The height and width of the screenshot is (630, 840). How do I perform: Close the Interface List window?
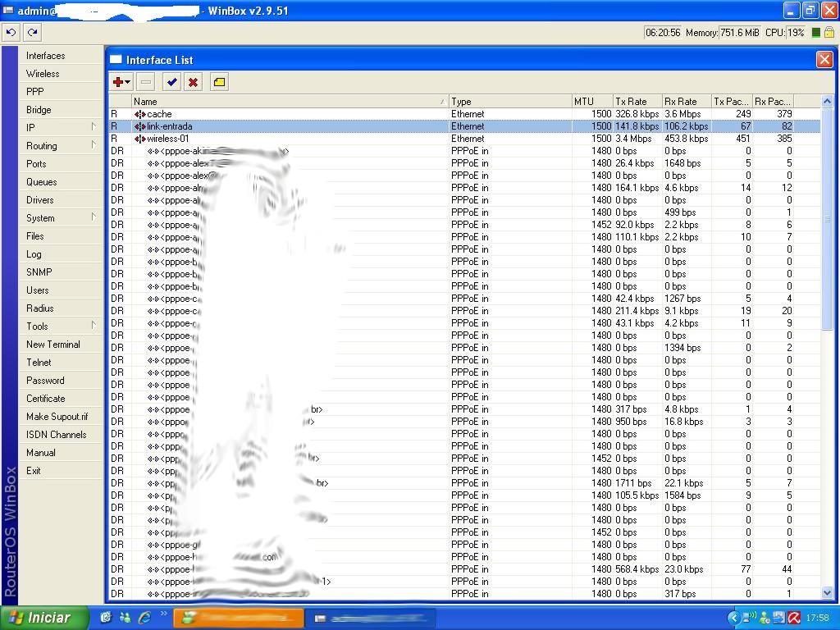824,59
